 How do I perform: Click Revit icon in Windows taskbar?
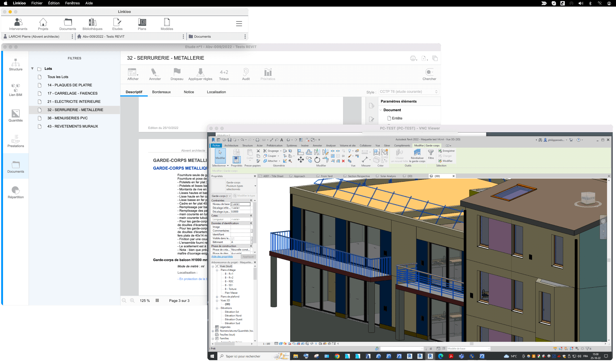coord(430,356)
